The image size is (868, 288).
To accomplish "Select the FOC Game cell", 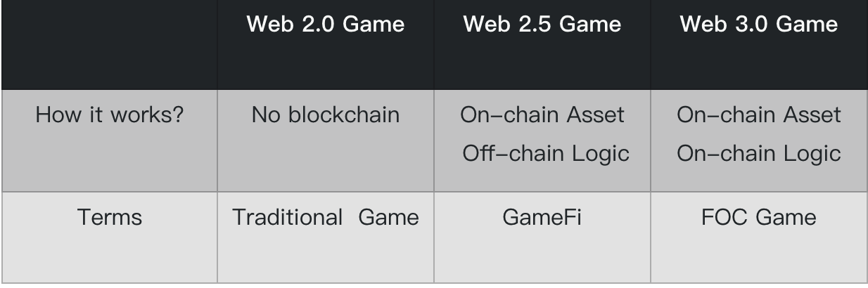I will click(x=759, y=217).
